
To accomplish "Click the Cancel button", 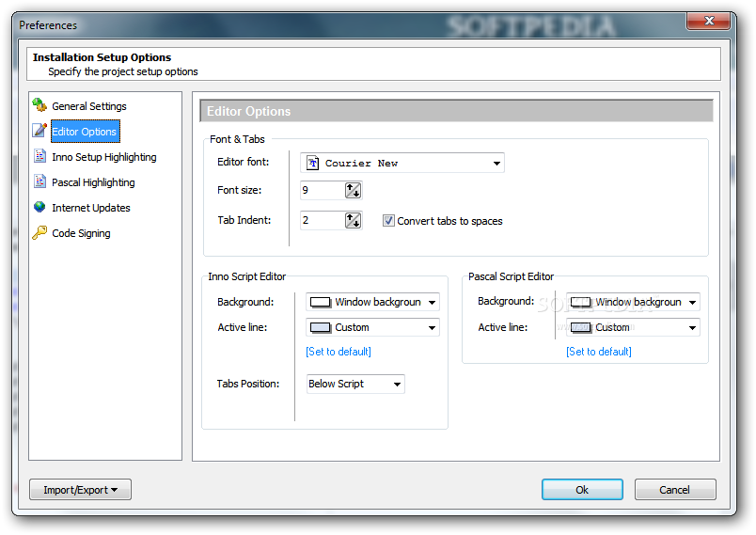I will point(674,490).
